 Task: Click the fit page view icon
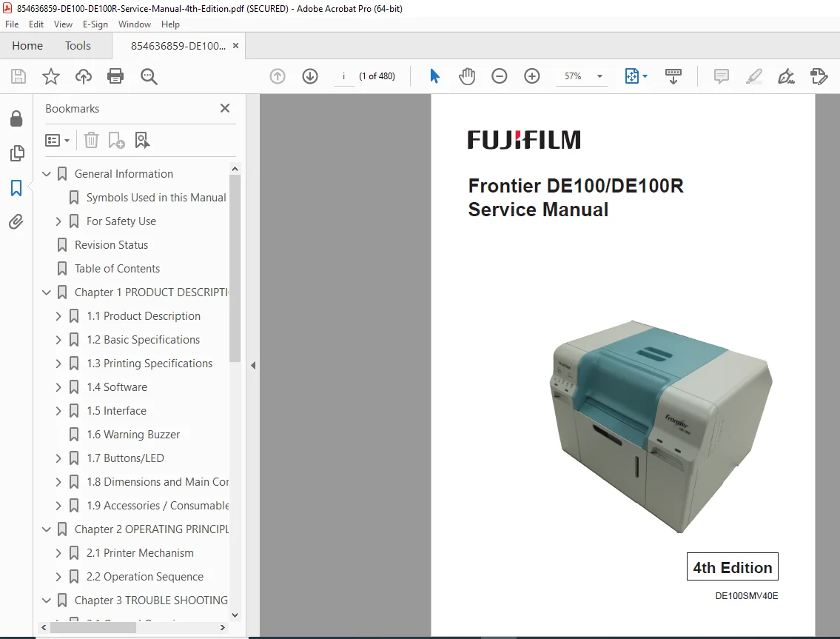tap(631, 76)
